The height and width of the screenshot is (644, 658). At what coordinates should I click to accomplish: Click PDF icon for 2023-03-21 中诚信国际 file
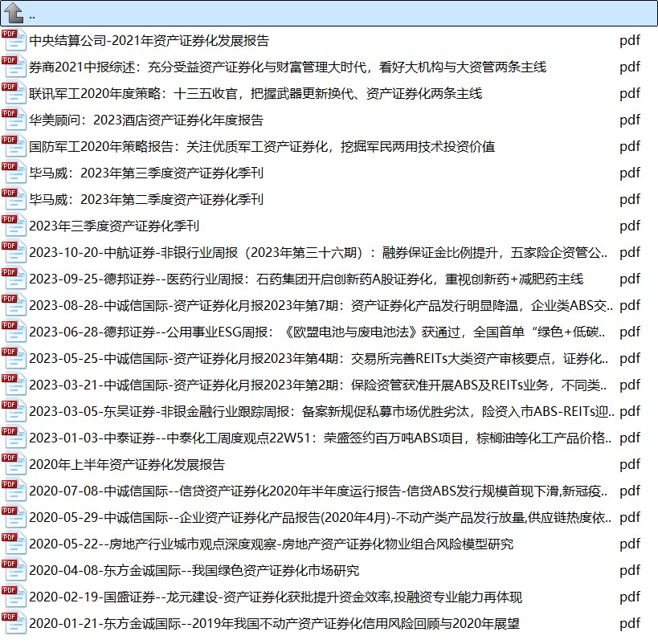(x=14, y=385)
